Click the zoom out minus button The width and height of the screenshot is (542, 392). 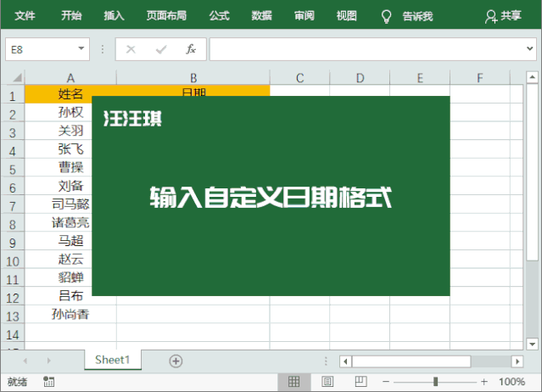click(386, 382)
